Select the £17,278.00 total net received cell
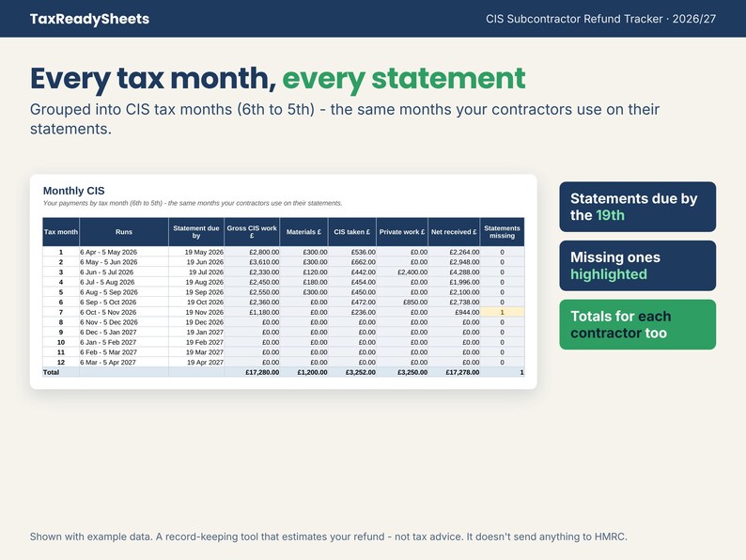 (454, 372)
